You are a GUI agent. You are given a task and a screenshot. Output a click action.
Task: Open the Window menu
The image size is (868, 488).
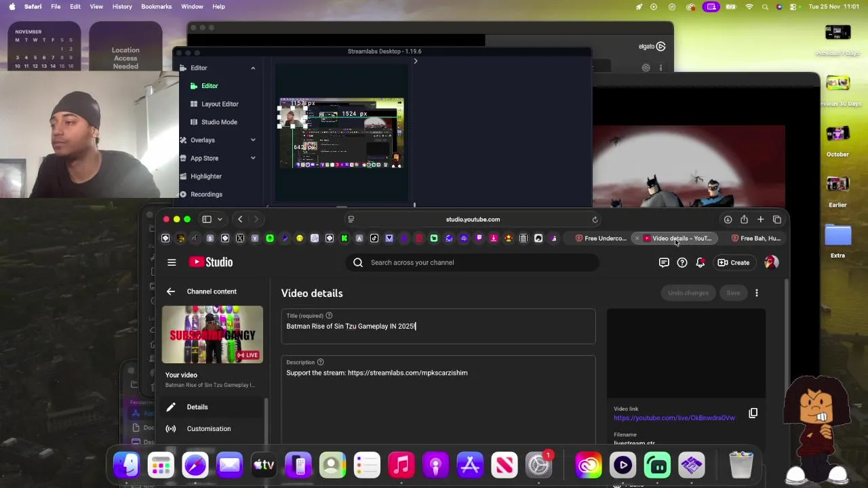click(x=192, y=7)
